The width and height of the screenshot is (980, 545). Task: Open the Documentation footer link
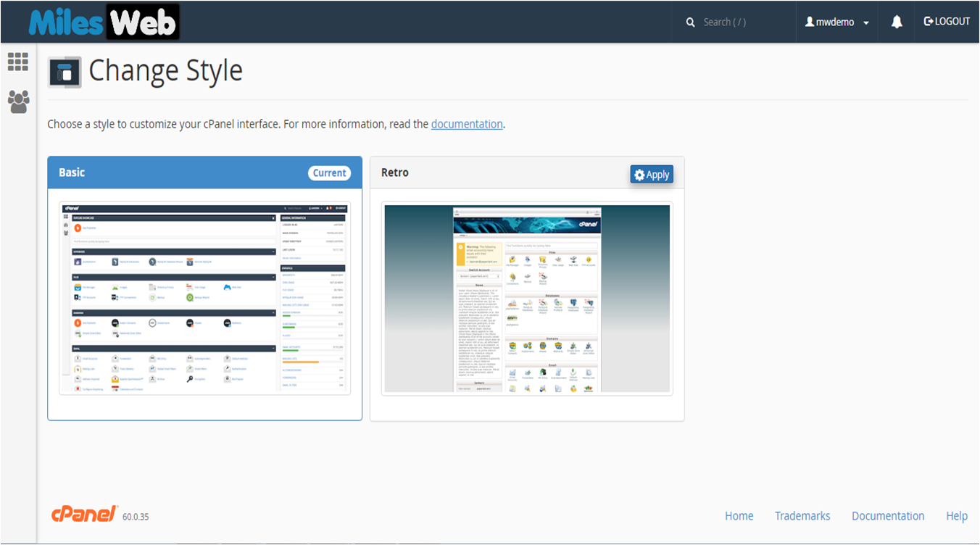point(888,516)
